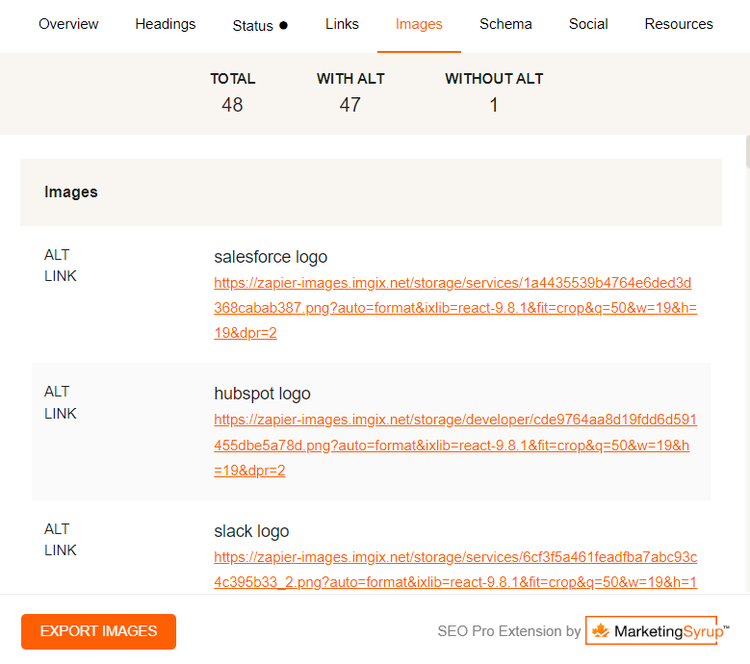Screen dimensions: 750x664
Task: Click the Images section header
Action: tap(371, 192)
